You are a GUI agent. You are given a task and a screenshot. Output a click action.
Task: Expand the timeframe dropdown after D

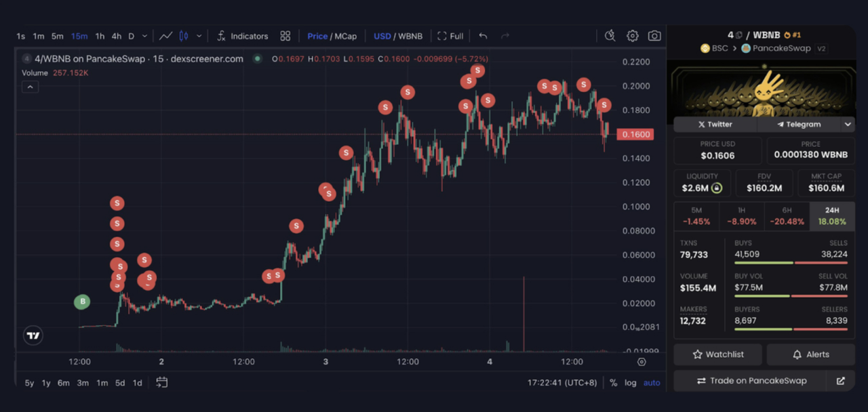[x=145, y=36]
